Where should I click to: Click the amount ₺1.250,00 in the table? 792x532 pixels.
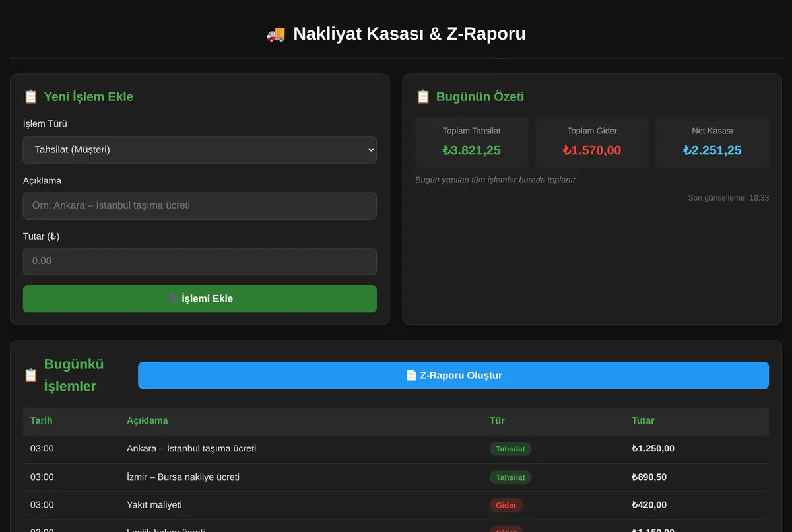click(653, 449)
